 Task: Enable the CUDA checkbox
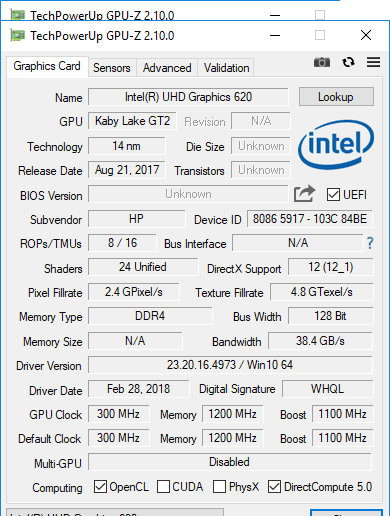click(x=163, y=487)
